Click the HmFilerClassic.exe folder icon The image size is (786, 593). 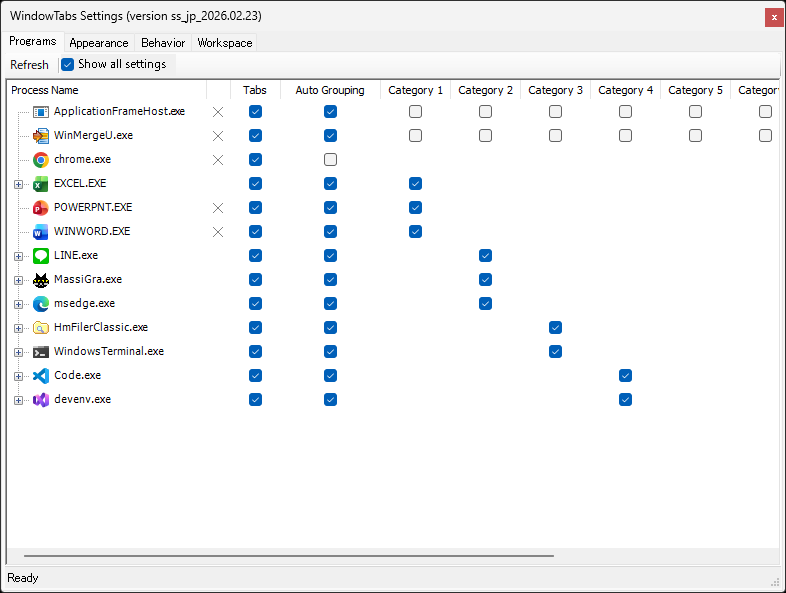pos(41,328)
